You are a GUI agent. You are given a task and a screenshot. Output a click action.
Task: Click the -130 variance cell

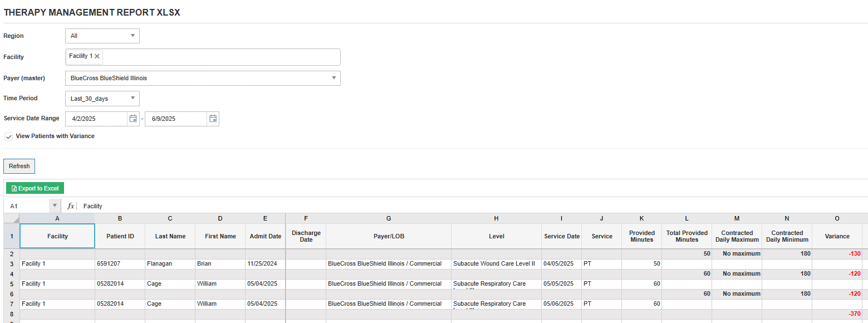[x=837, y=254]
